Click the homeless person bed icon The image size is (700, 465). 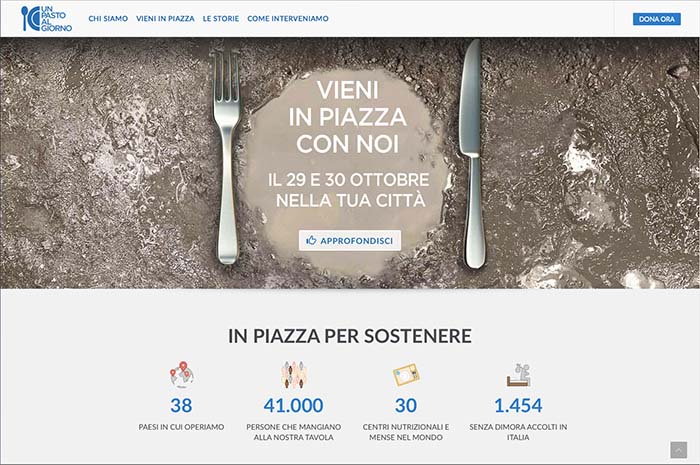(x=518, y=375)
